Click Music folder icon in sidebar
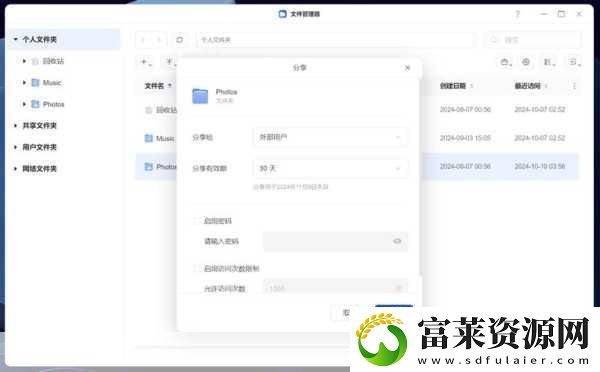Screen dimensions: 600x372 pyautogui.click(x=35, y=83)
